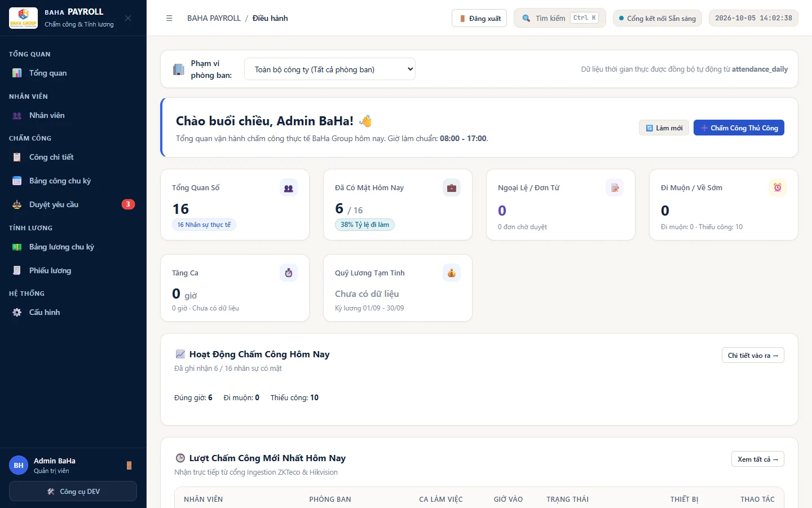Open Cấu hình settings menu item
This screenshot has width=812, height=508.
point(73,312)
